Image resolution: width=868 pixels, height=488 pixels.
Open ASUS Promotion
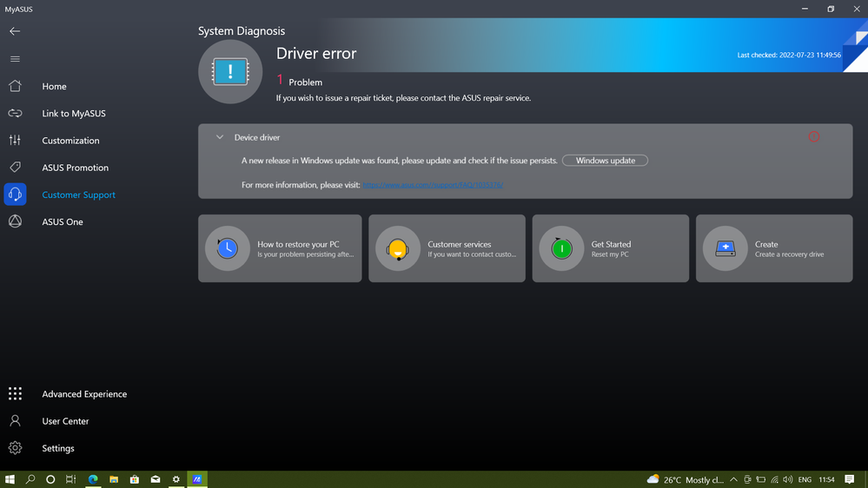pyautogui.click(x=76, y=168)
